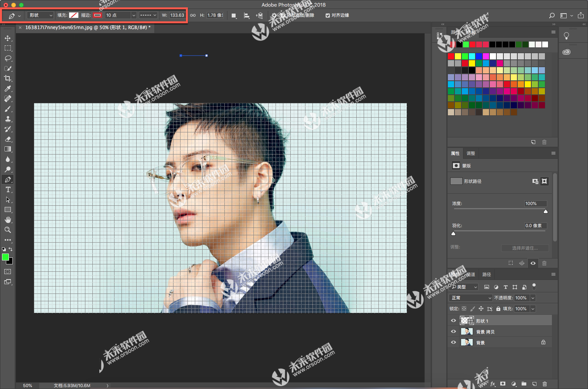Select the Pen tool in toolbar
This screenshot has height=389, width=588.
[8, 179]
